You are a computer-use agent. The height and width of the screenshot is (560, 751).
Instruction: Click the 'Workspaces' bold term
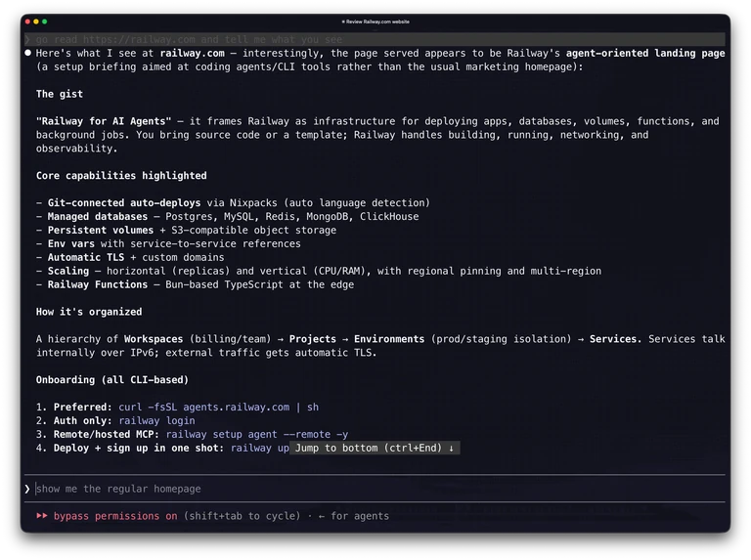(154, 339)
